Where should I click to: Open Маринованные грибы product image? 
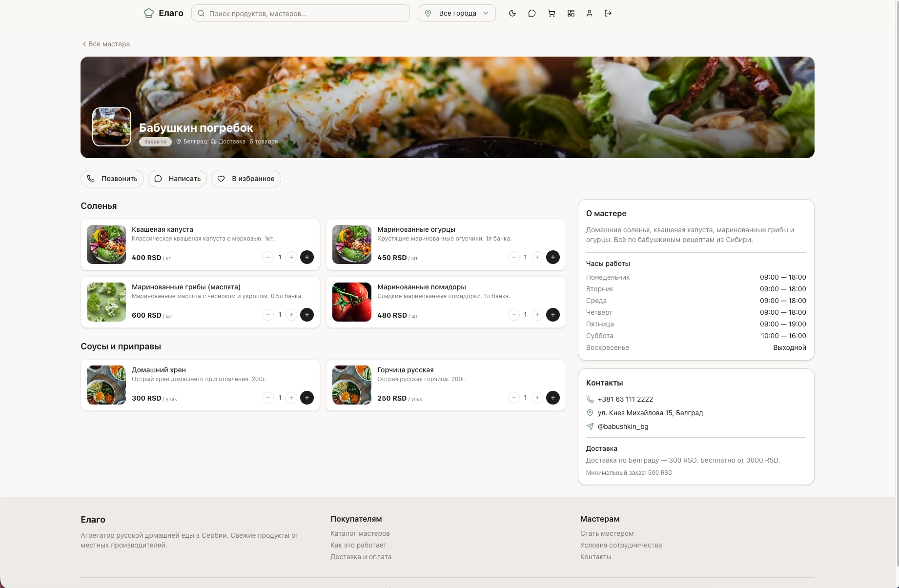point(106,302)
